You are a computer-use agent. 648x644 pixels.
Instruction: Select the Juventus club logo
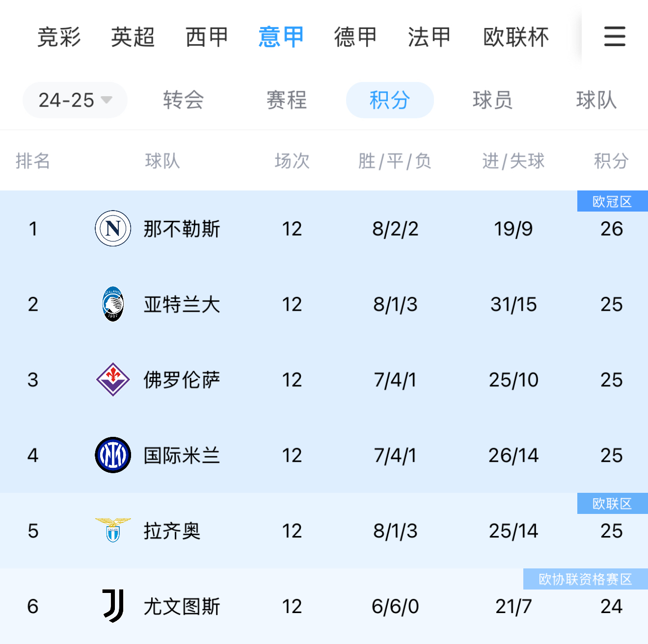tap(112, 607)
